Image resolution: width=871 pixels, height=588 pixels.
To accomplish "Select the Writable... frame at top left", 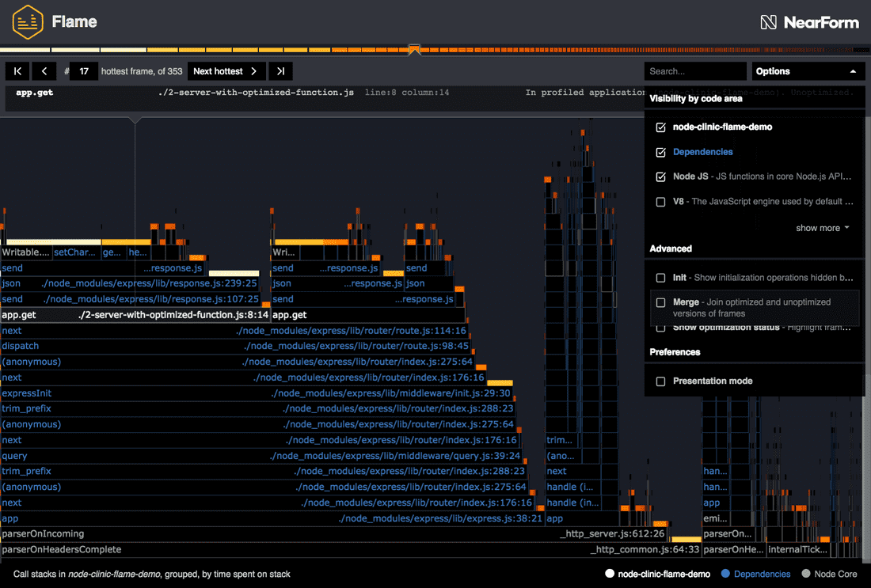I will pyautogui.click(x=25, y=252).
